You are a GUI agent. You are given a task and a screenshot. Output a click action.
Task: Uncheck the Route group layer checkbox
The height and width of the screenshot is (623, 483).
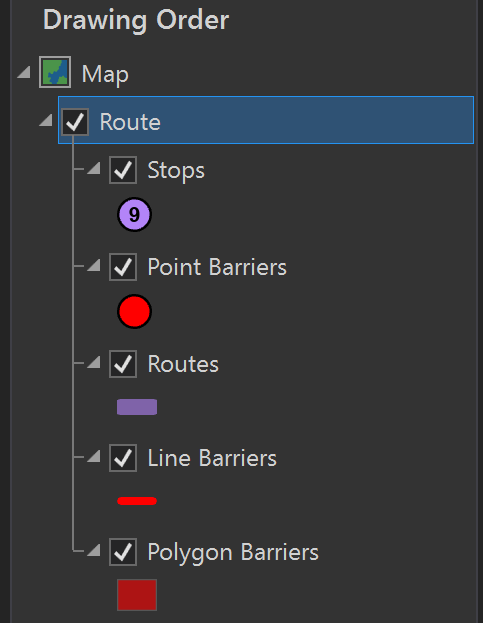[75, 122]
